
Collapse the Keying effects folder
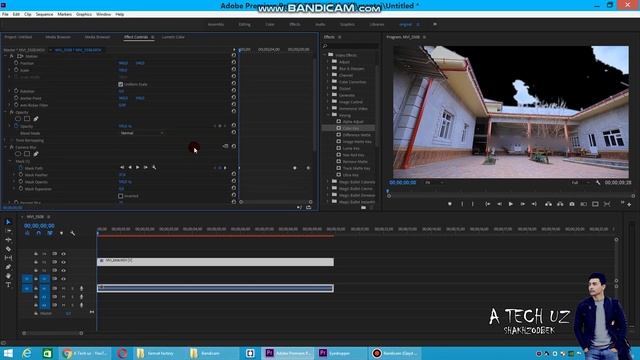[x=328, y=115]
